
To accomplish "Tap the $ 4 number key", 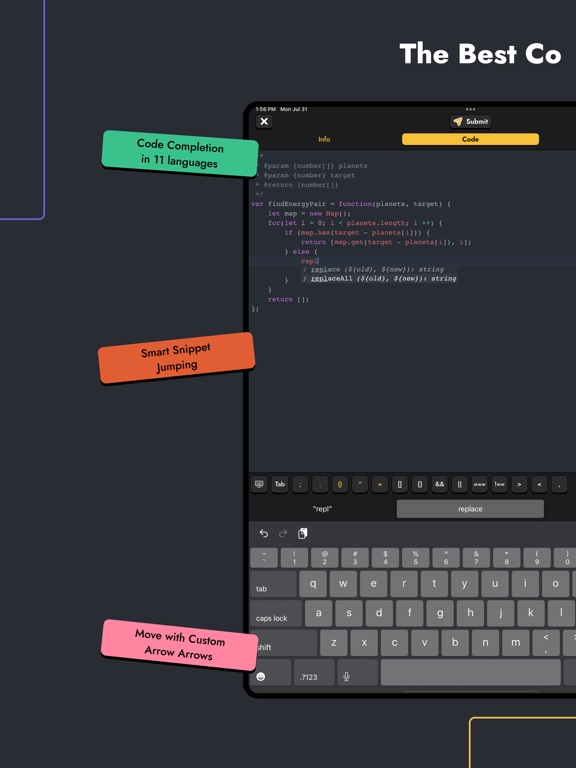I will coord(385,558).
